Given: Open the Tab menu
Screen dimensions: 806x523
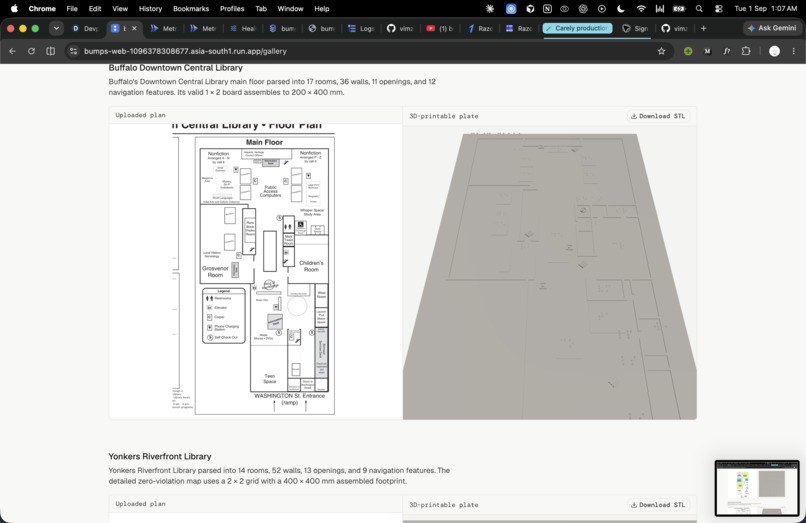Looking at the screenshot, I should coord(261,8).
